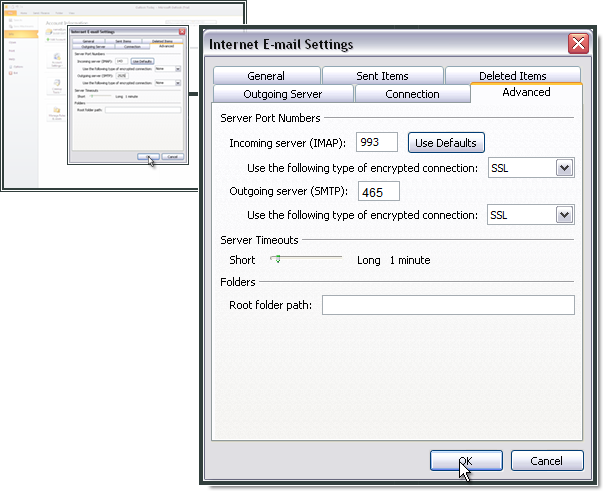This screenshot has width=608, height=496.
Task: Click the IMAP port field showing 993
Action: coord(377,142)
